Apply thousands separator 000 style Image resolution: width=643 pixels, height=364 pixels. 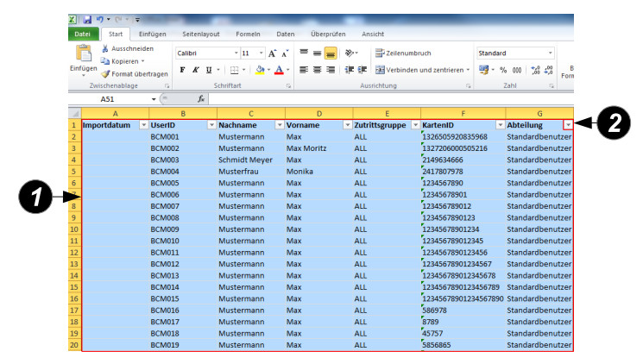click(x=517, y=70)
